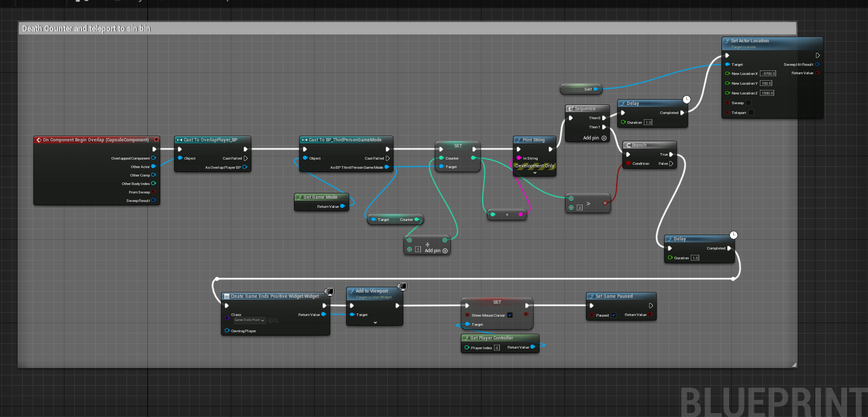Open the Class dropdown showing Game Ends Posit
868x417 pixels.
click(250, 320)
